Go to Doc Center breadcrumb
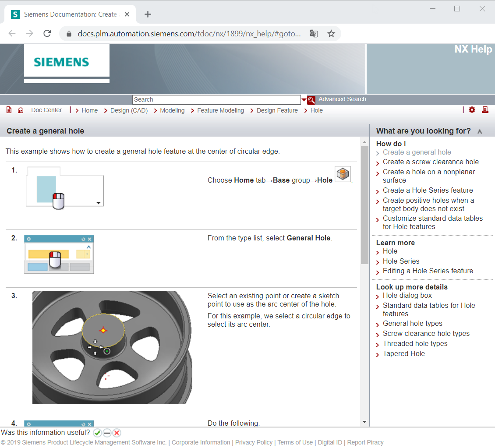Image resolution: width=495 pixels, height=448 pixels. click(46, 110)
